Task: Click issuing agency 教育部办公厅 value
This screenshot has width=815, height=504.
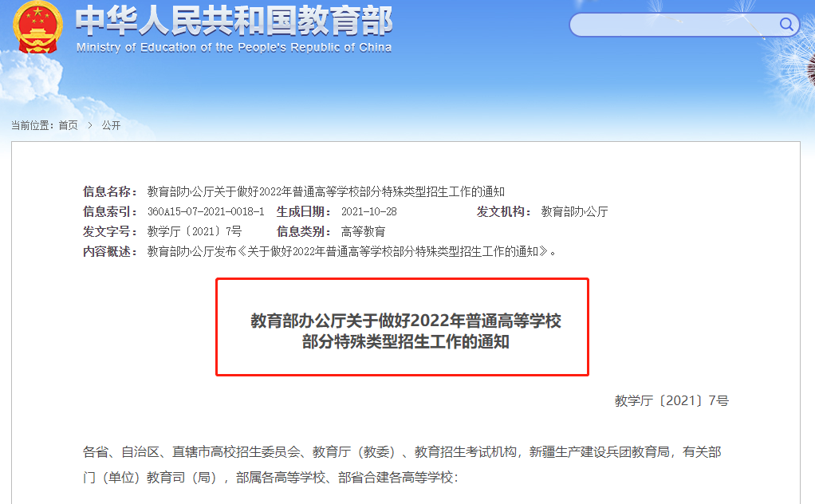Action: point(574,211)
